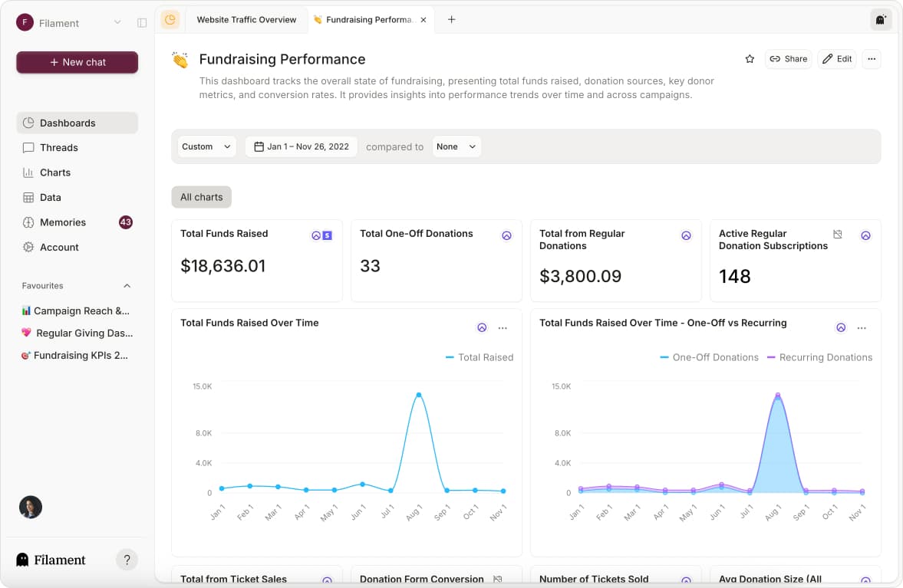This screenshot has height=588, width=903.
Task: Toggle the Recurring Donations legend entry
Action: [819, 357]
